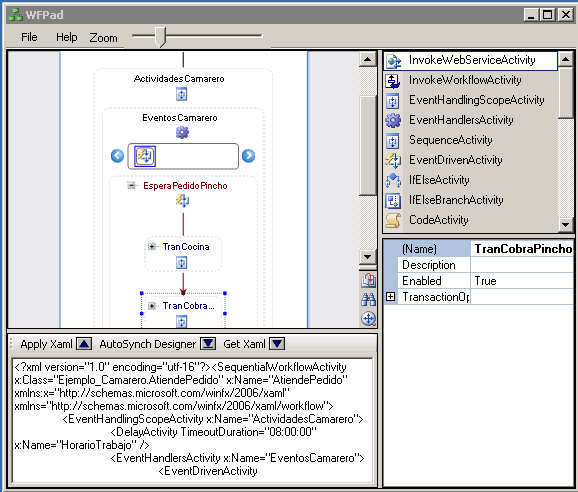
Task: Pick the IfElseActivity toolbox icon
Action: point(393,180)
